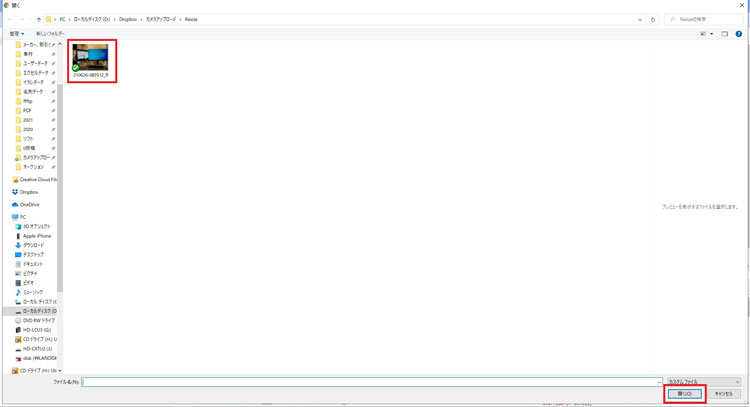Change the view layout icon
Viewport: 750px width, 407px height.
pyautogui.click(x=703, y=34)
